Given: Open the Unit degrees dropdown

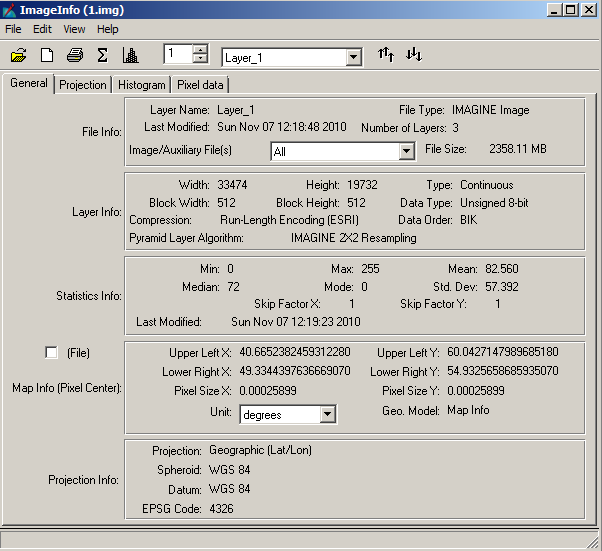Looking at the screenshot, I should (326, 414).
